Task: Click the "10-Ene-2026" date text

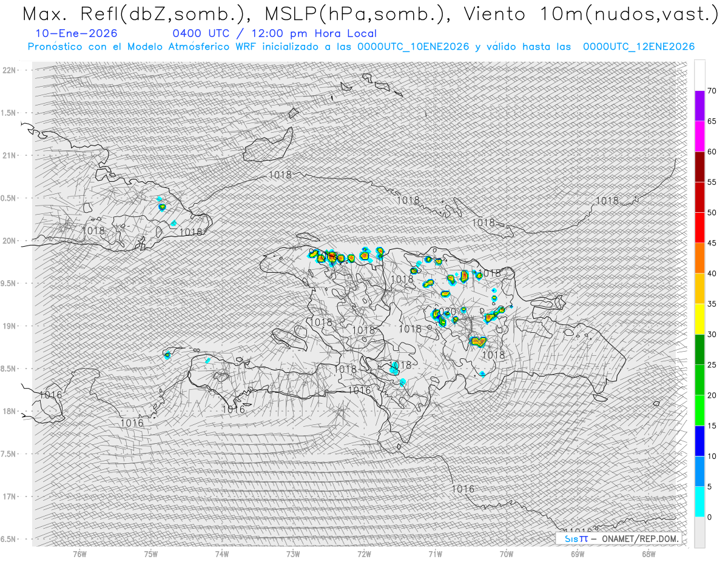Action: 77,33
